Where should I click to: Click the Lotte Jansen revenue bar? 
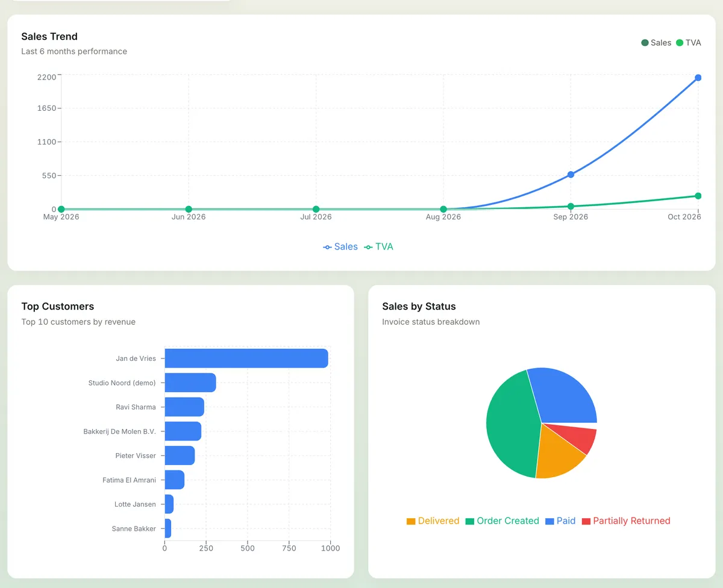(x=169, y=504)
